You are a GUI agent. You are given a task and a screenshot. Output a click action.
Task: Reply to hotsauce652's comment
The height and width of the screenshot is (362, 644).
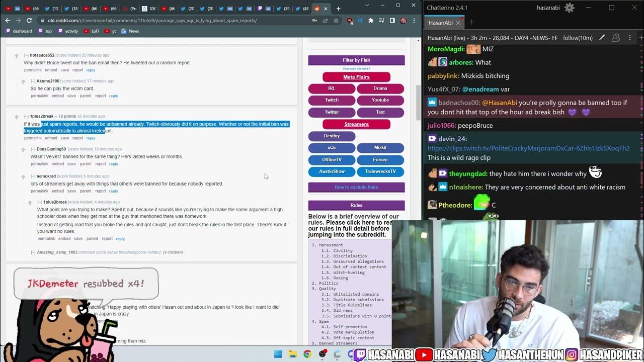[x=91, y=70]
